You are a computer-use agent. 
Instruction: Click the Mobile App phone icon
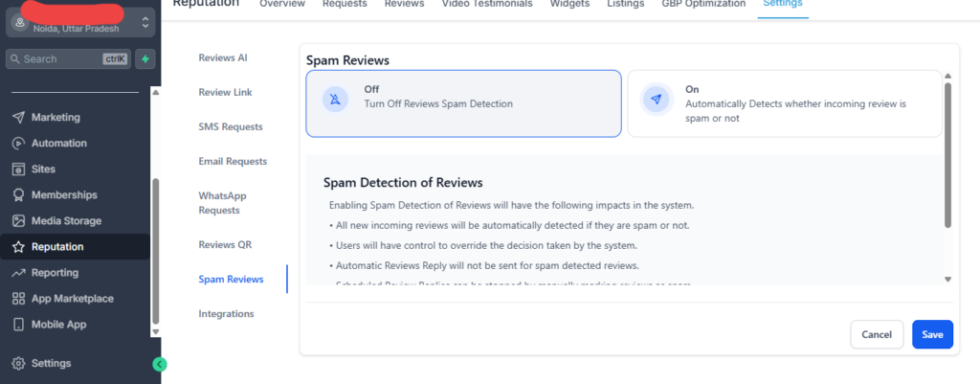pyautogui.click(x=19, y=325)
